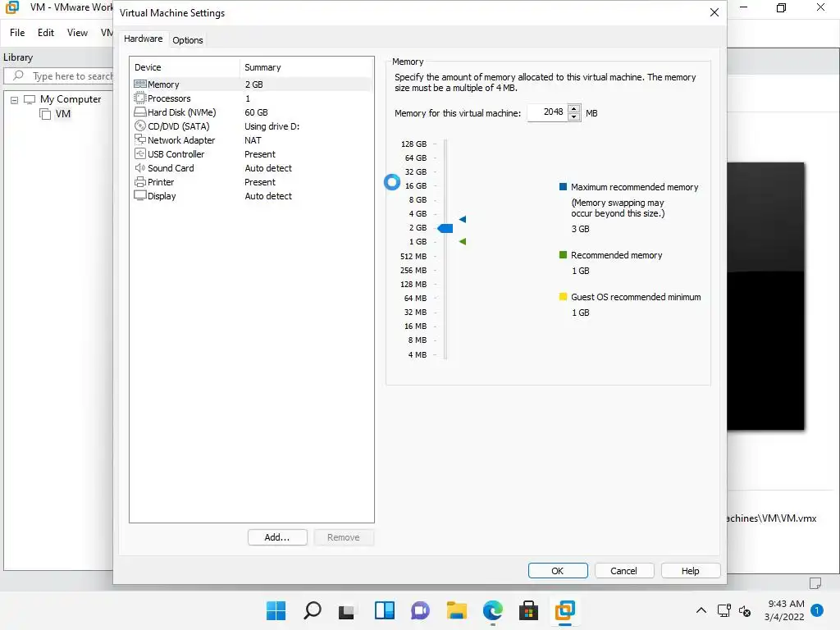Click the VM preview thumbnail in VMware window
Image resolution: width=840 pixels, height=630 pixels.
[x=765, y=295]
